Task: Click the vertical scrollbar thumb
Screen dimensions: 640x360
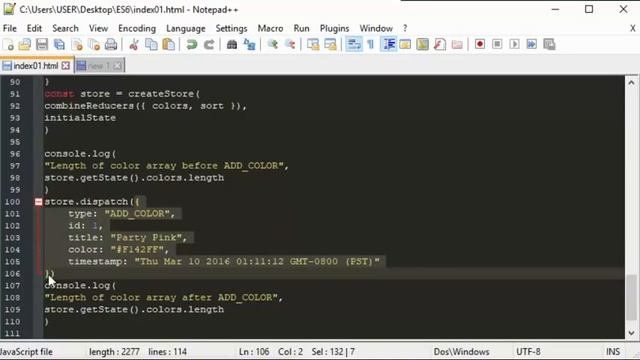Action: pos(631,297)
